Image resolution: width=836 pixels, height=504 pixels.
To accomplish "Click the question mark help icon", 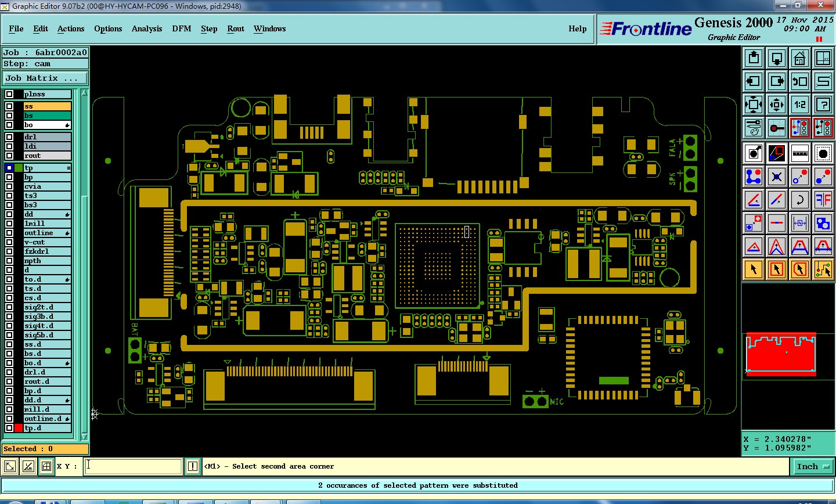I will [x=823, y=104].
